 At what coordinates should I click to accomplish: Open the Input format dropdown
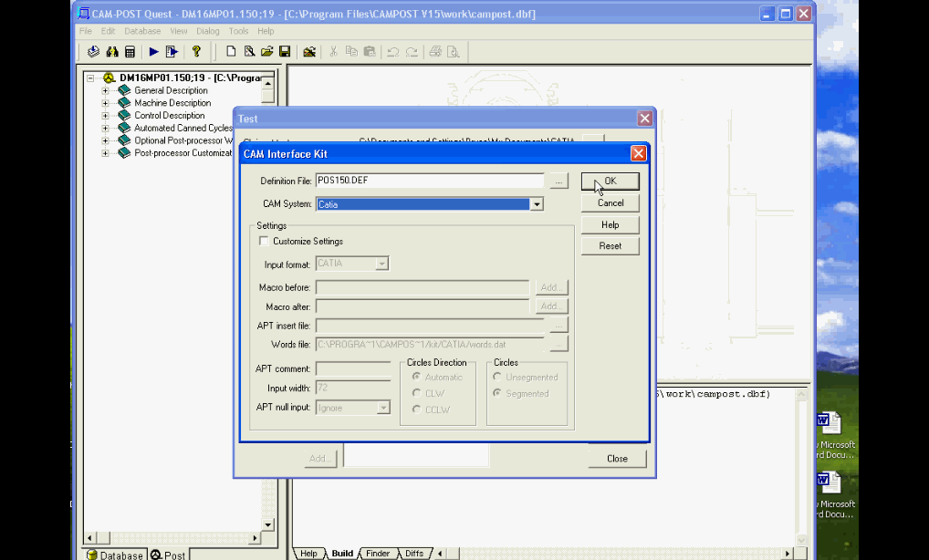[x=382, y=264]
